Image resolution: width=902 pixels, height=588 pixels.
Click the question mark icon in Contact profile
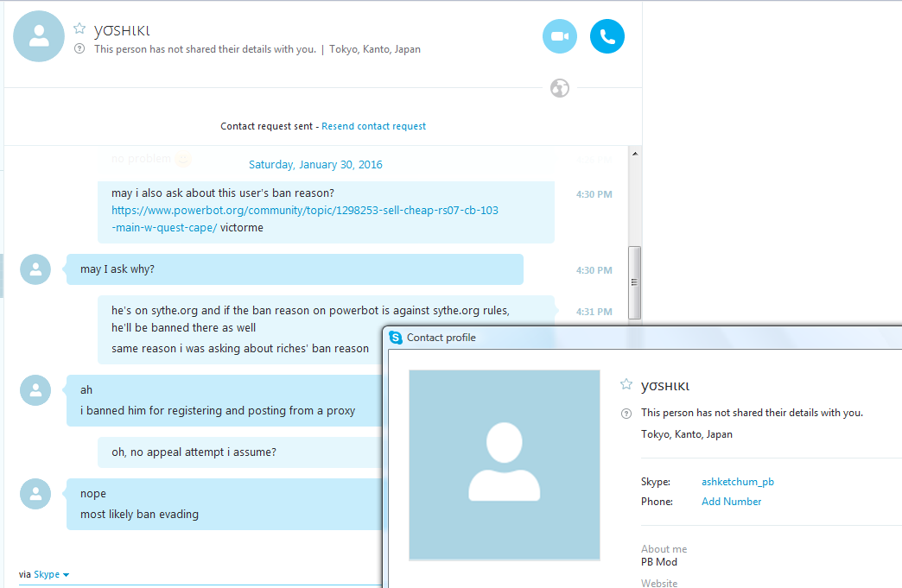point(626,414)
